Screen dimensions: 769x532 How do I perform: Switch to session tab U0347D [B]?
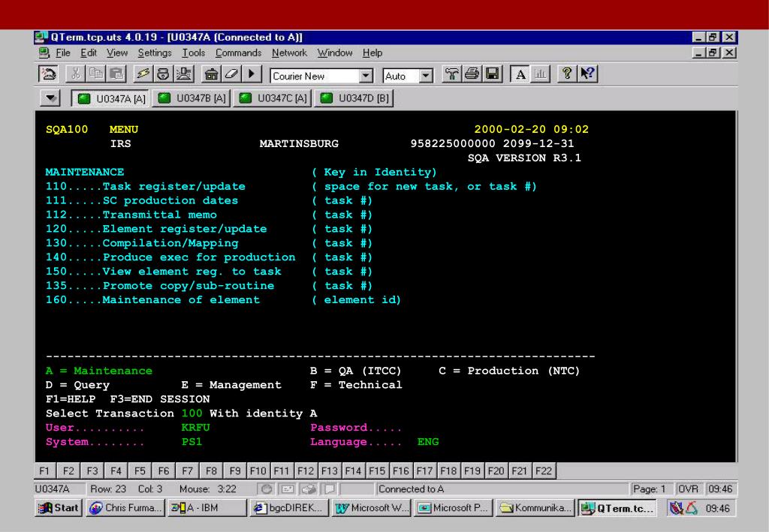pyautogui.click(x=354, y=98)
